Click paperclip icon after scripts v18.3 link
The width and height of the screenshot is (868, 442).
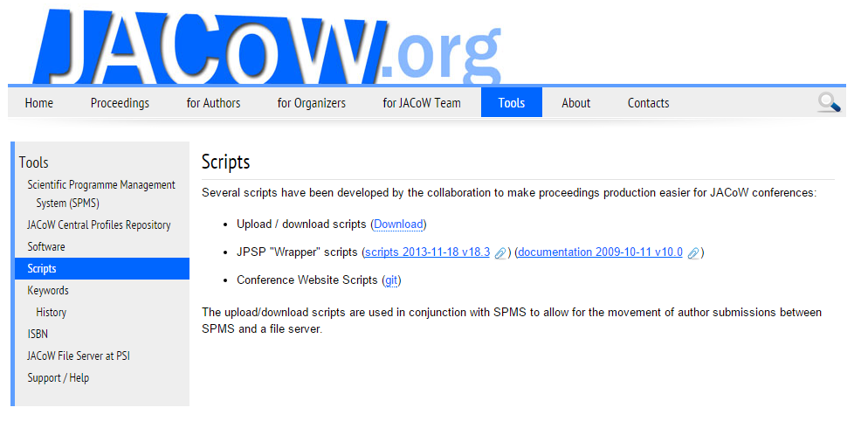click(499, 253)
